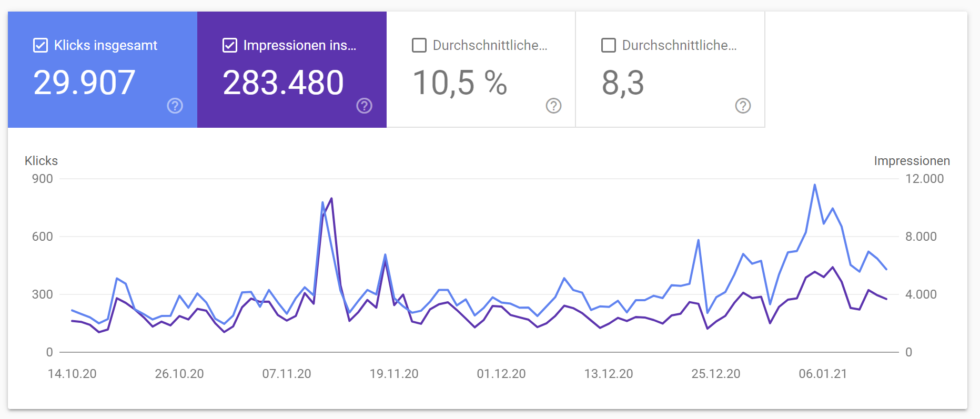Uncheck the Klicks insgesamt checkbox
The image size is (980, 419).
tap(40, 45)
